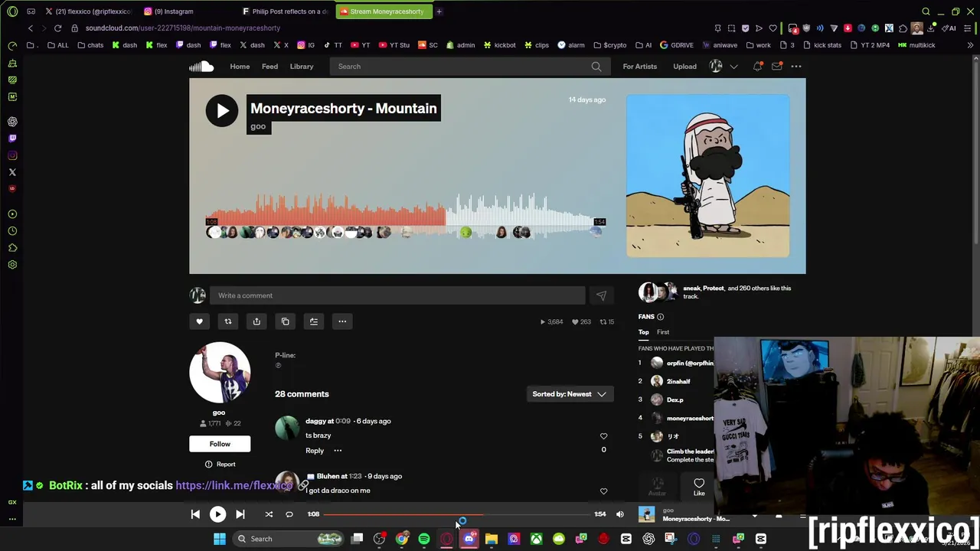This screenshot has height=551, width=980.
Task: Seek on the bottom player progress bar
Action: [457, 514]
